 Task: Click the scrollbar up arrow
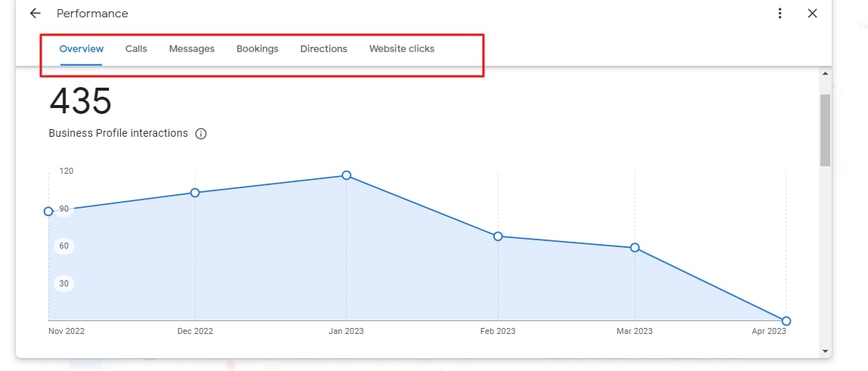[825, 73]
